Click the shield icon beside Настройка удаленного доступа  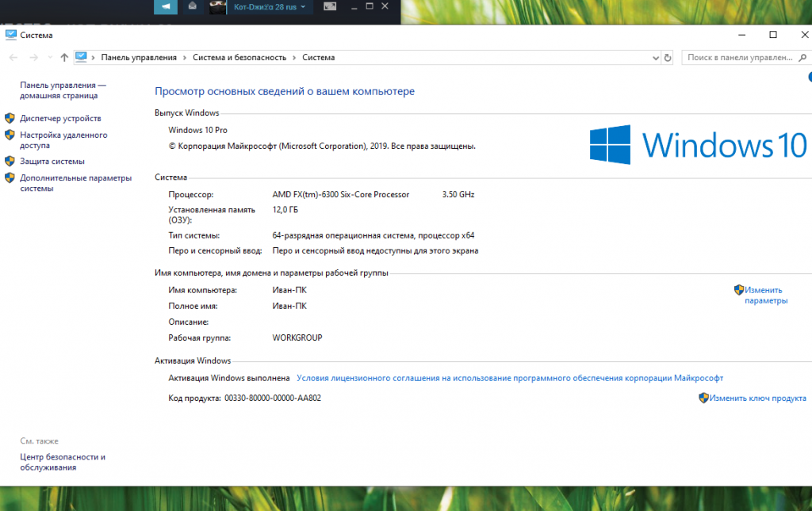click(x=10, y=135)
